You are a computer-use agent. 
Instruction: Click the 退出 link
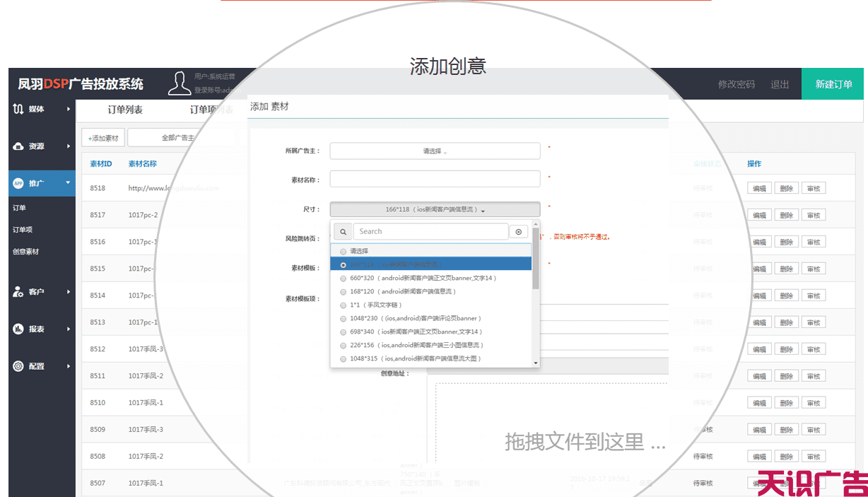tap(780, 84)
